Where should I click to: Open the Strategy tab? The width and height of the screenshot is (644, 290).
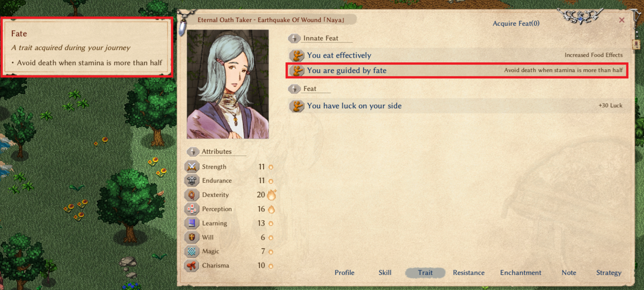click(609, 273)
